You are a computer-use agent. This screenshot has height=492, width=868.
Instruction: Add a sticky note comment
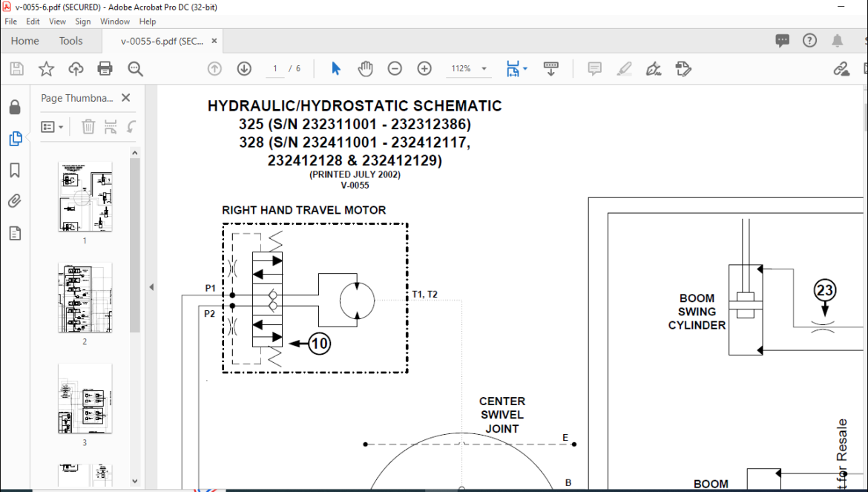tap(594, 68)
